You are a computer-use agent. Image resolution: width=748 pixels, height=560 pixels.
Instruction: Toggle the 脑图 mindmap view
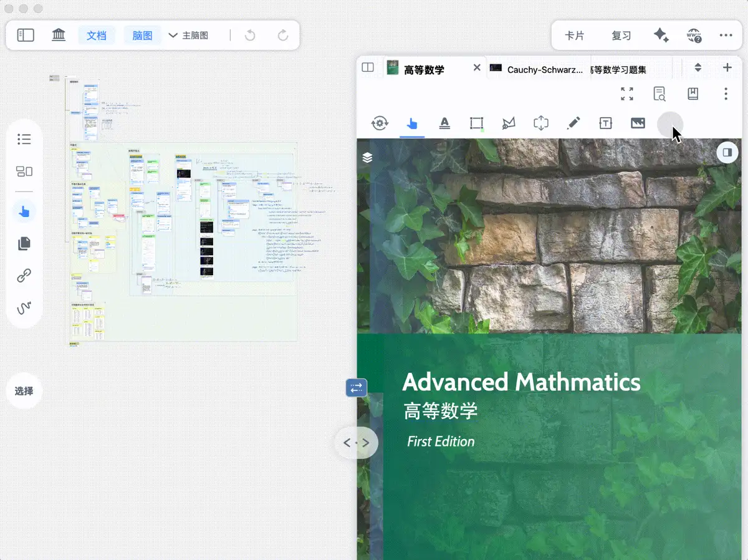click(143, 36)
